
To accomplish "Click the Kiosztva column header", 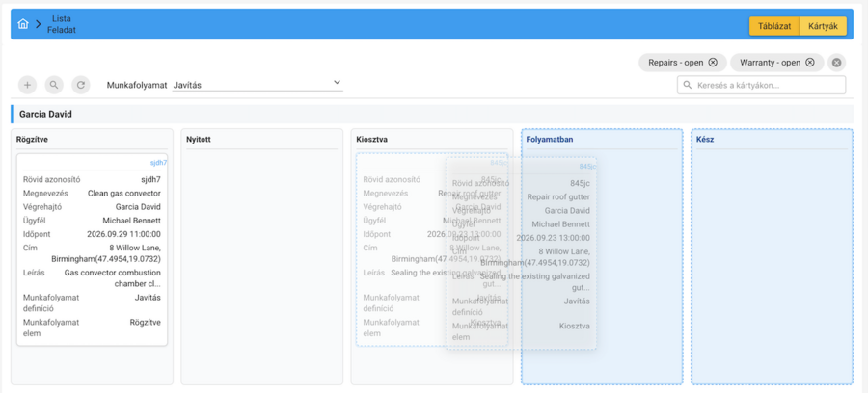I will tap(372, 140).
